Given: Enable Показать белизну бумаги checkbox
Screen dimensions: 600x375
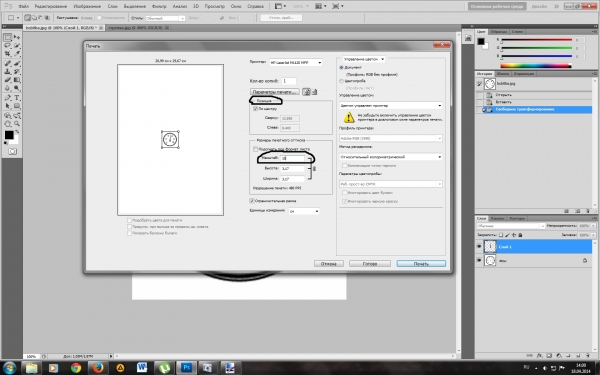Looking at the screenshot, I should pyautogui.click(x=129, y=233).
